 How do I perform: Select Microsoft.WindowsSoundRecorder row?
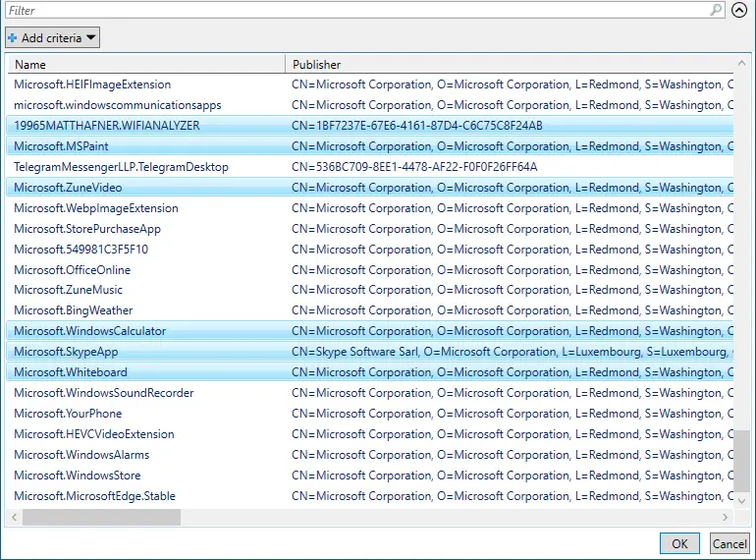coord(370,393)
